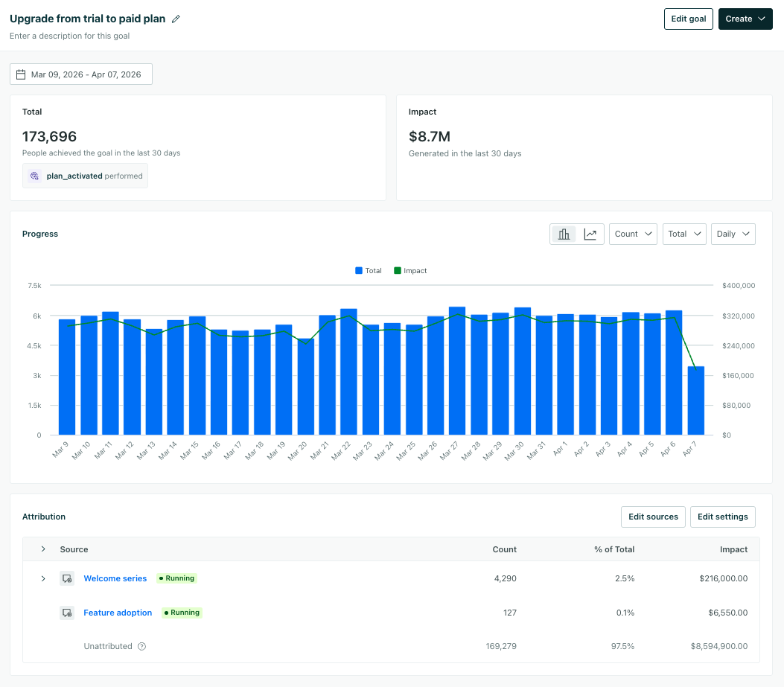Open the Create menu
This screenshot has width=784, height=687.
pos(745,19)
